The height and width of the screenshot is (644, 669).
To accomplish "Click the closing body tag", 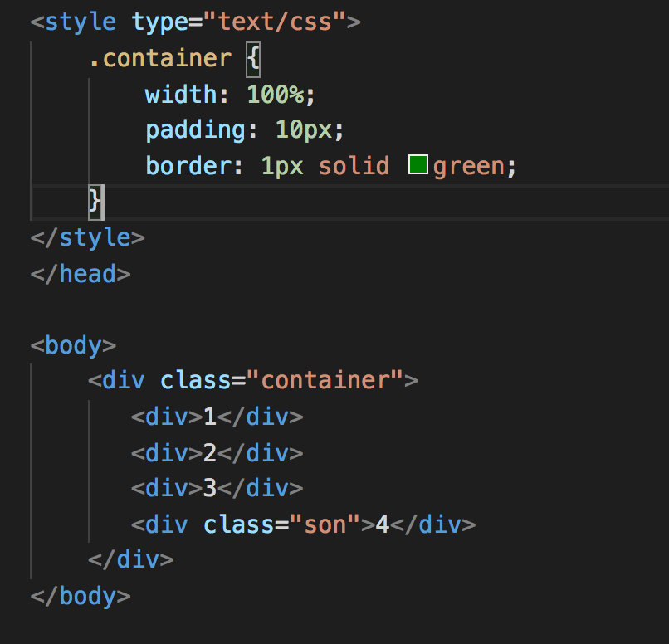I will click(x=81, y=596).
